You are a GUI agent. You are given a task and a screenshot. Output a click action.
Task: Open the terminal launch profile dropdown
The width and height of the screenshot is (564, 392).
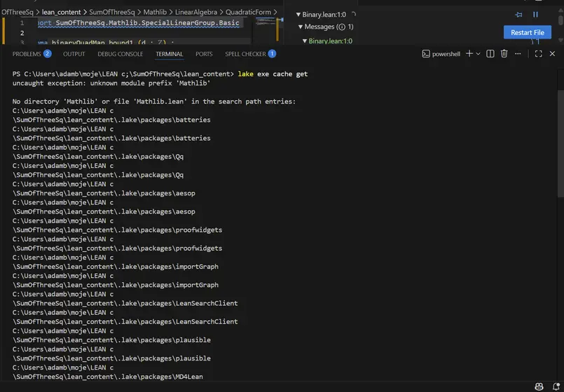click(x=479, y=54)
